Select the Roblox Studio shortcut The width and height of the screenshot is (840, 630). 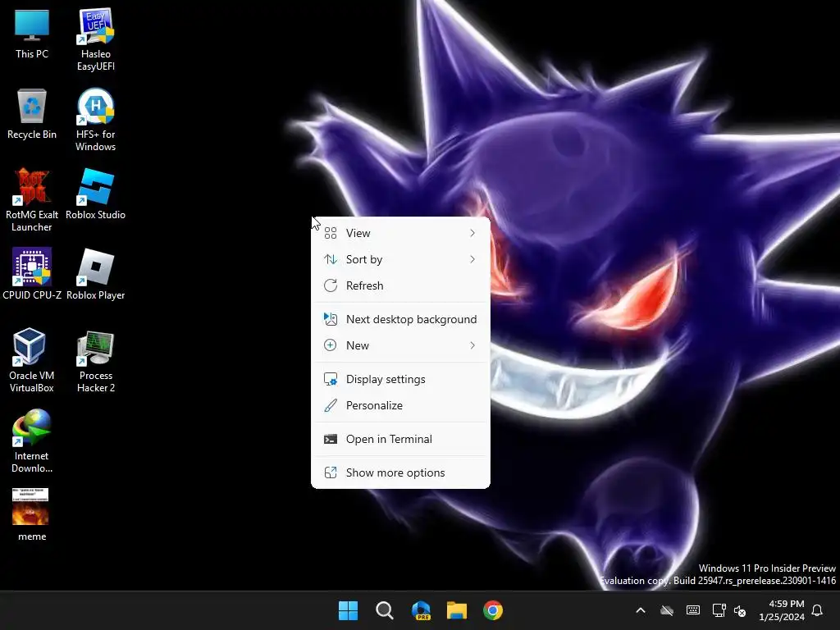click(96, 194)
